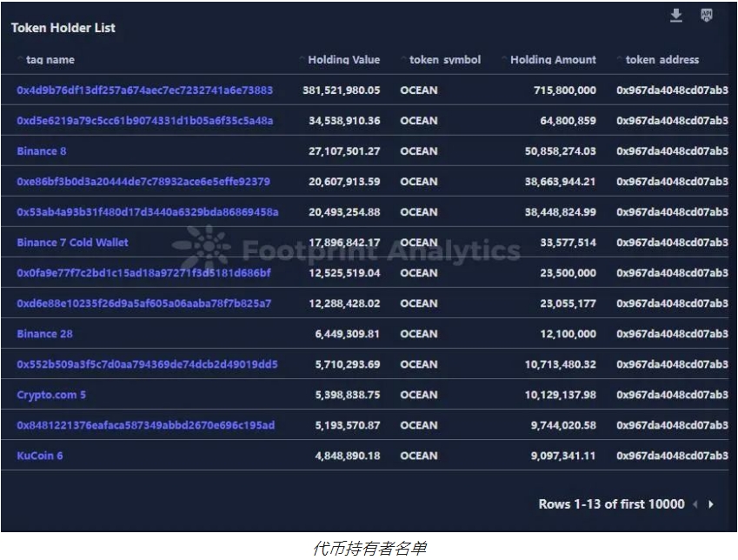Select holding amount 10,129,137.98
The image size is (738, 560).
point(561,395)
